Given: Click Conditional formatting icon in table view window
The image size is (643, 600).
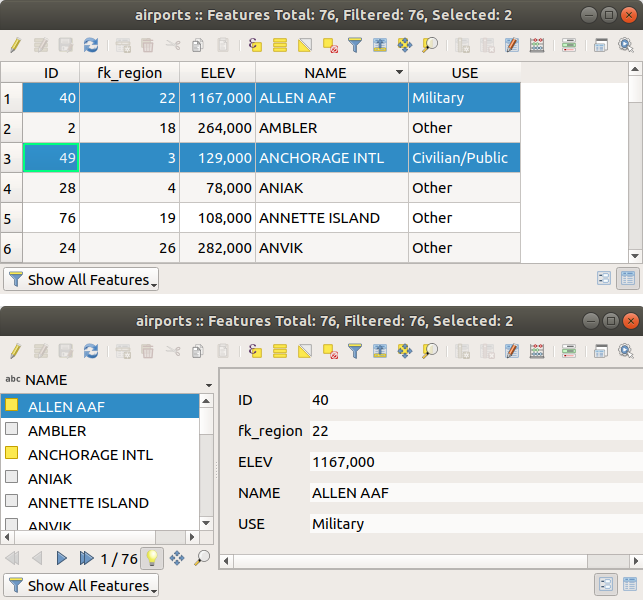Looking at the screenshot, I should pos(537,45).
